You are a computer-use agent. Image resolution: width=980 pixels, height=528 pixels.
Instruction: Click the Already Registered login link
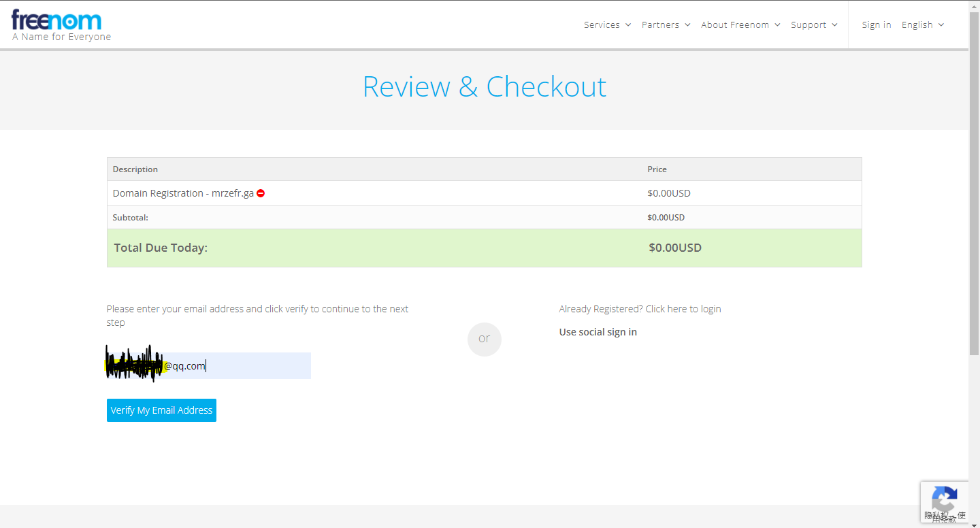pos(640,309)
